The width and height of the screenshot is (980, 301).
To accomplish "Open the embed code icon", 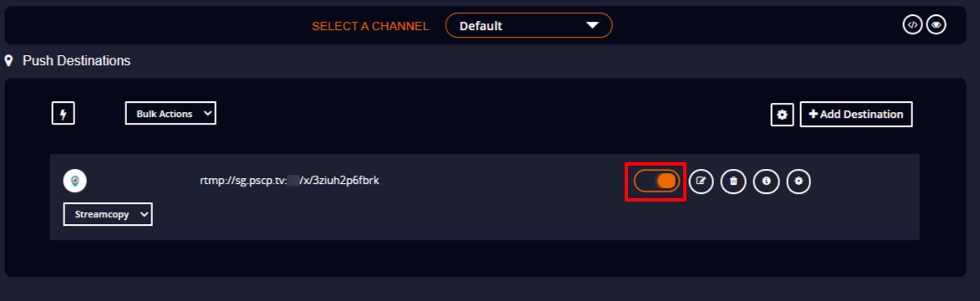I will coord(912,25).
